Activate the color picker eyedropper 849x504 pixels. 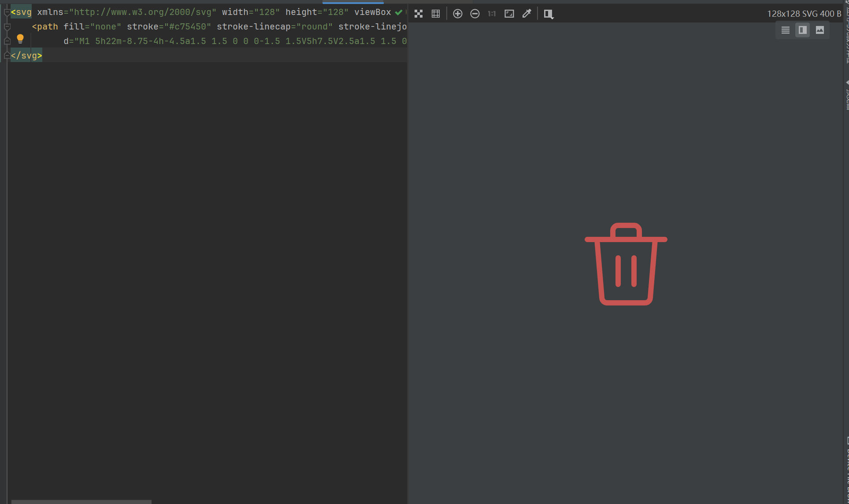[526, 14]
